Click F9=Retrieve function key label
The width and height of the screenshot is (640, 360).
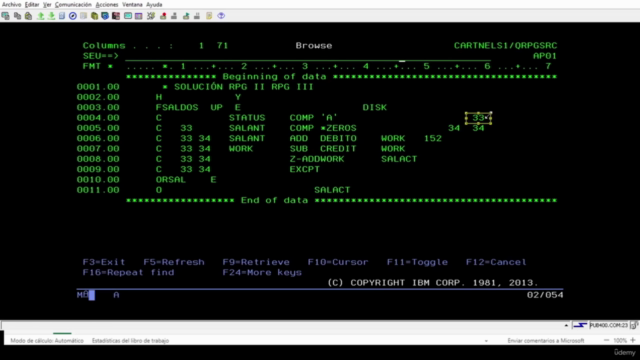pos(256,262)
